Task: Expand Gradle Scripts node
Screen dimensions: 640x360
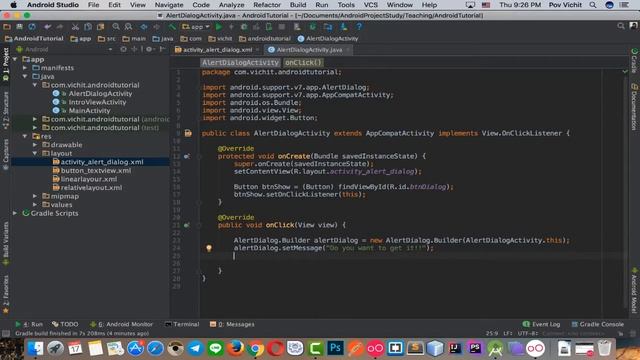Action: 15,213
